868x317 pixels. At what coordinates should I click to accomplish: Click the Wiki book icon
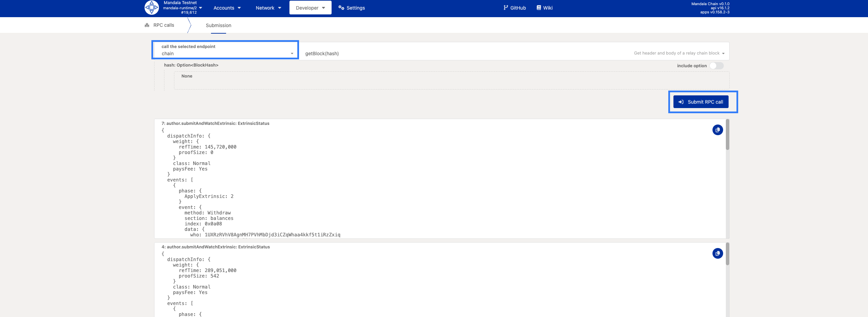539,8
